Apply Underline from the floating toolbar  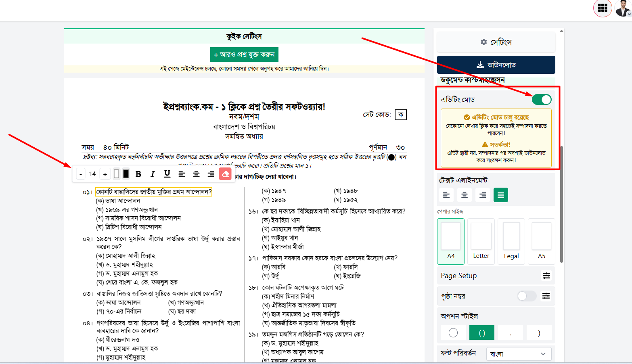pos(167,174)
